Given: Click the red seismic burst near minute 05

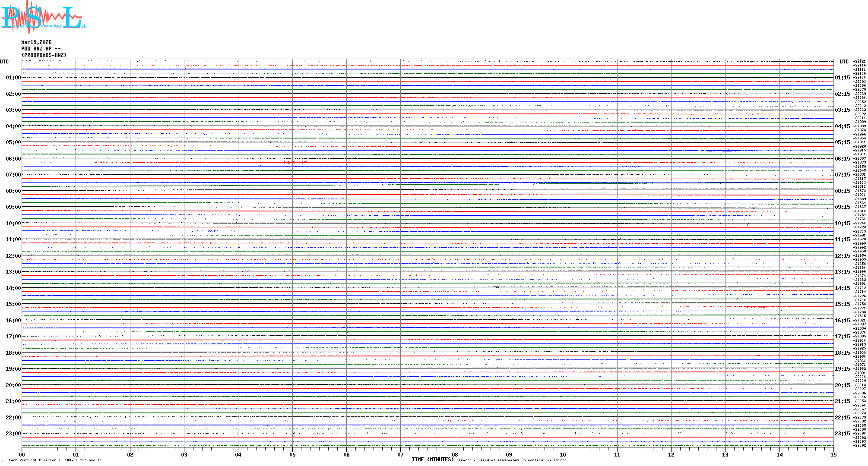Looking at the screenshot, I should (295, 162).
